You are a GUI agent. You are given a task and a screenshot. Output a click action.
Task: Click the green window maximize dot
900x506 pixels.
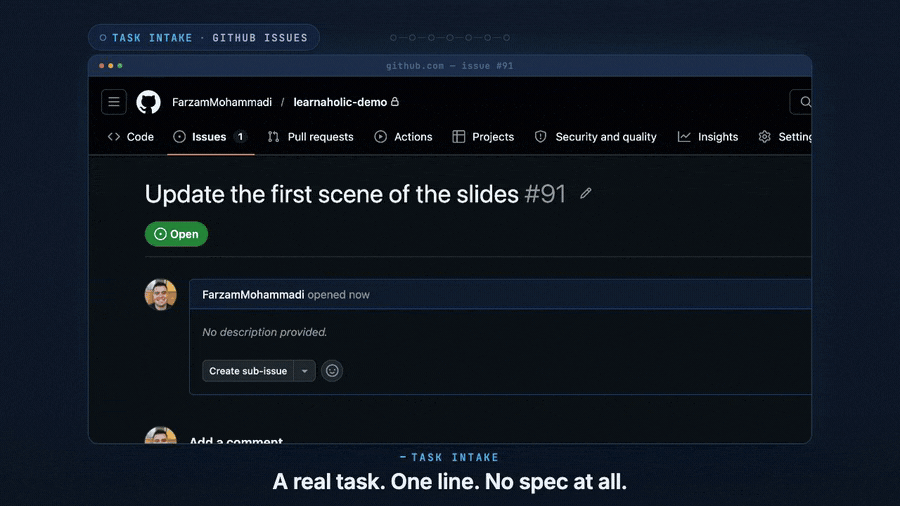(120, 66)
